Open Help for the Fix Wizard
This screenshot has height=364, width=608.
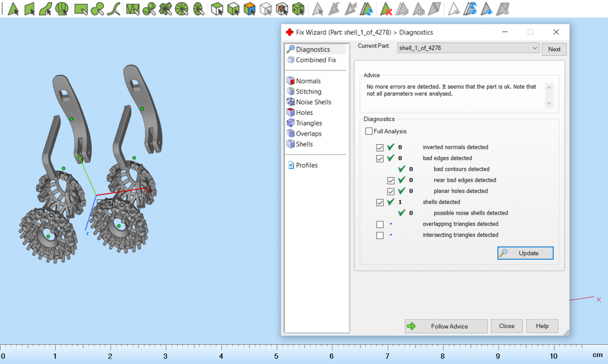[x=542, y=326]
